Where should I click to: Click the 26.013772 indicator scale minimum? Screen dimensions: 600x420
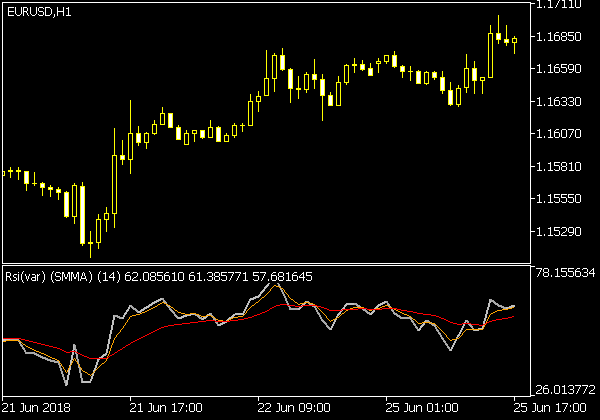coord(565,390)
